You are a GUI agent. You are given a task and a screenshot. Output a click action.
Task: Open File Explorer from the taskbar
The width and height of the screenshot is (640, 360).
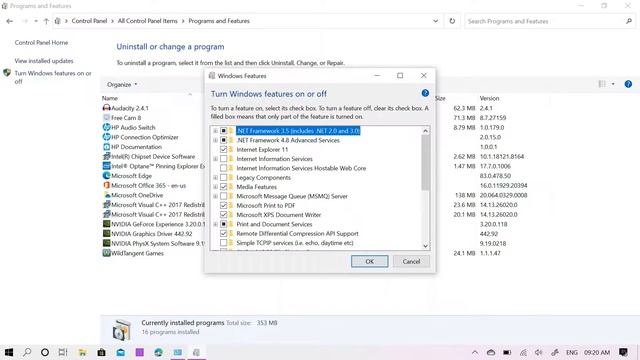point(82,352)
